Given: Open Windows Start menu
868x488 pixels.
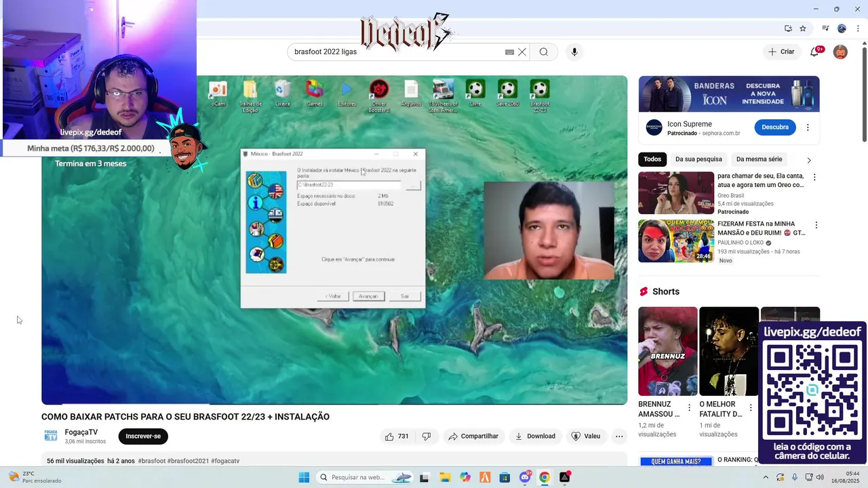Looking at the screenshot, I should point(304,477).
